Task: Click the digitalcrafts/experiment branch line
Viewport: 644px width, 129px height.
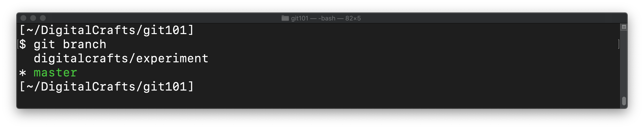Action: 121,58
